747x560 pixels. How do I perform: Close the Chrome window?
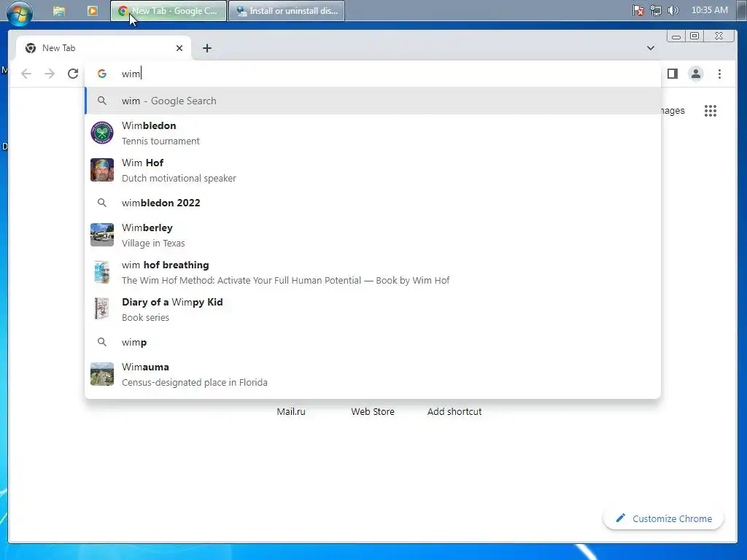(719, 36)
